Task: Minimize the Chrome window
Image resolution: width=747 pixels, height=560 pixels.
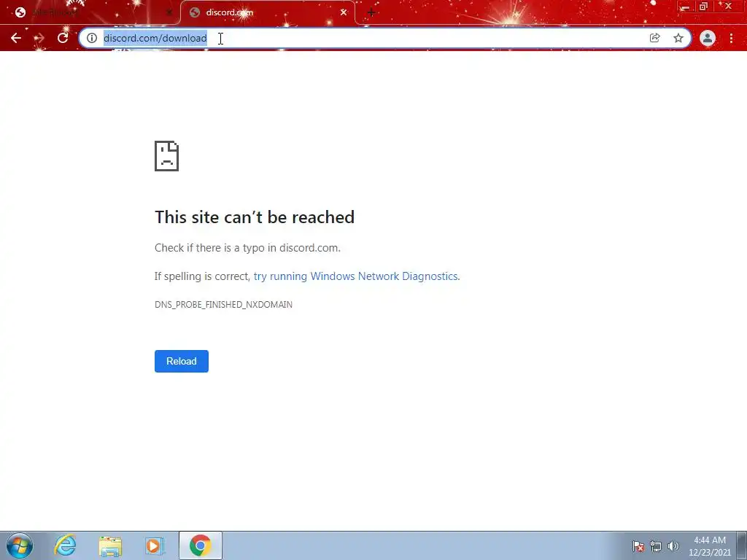Action: pyautogui.click(x=685, y=7)
